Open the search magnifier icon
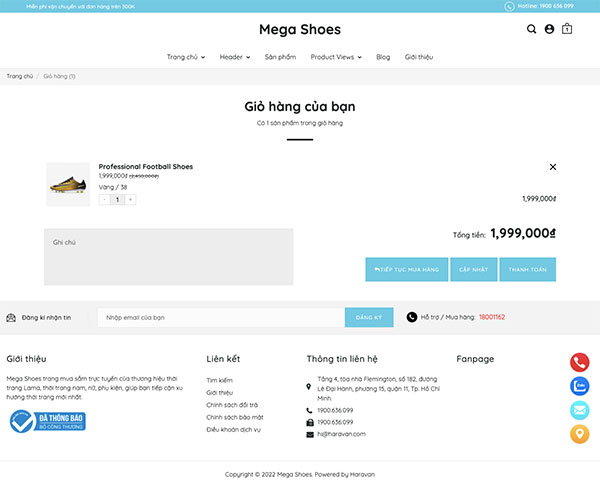Image resolution: width=600 pixels, height=488 pixels. (531, 29)
